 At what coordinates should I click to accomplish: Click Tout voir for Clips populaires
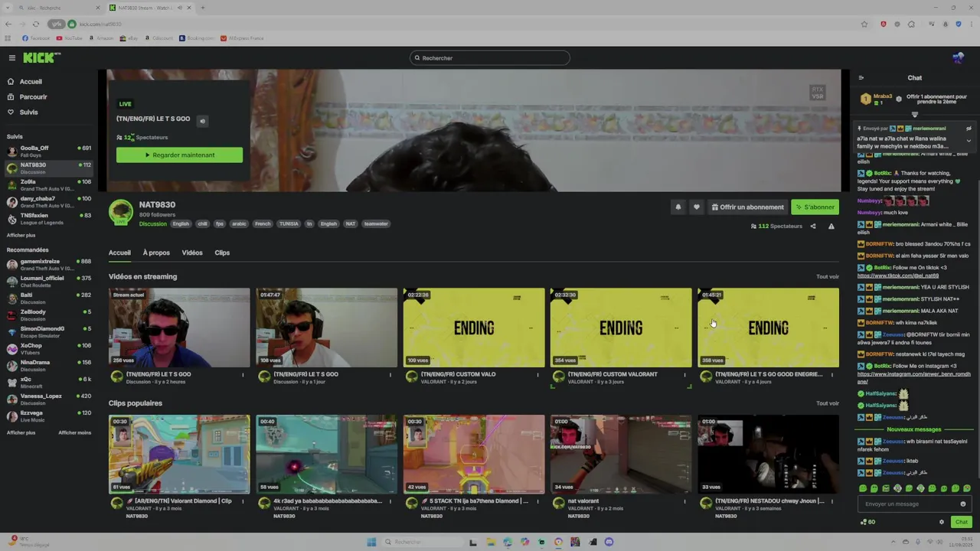coord(828,403)
